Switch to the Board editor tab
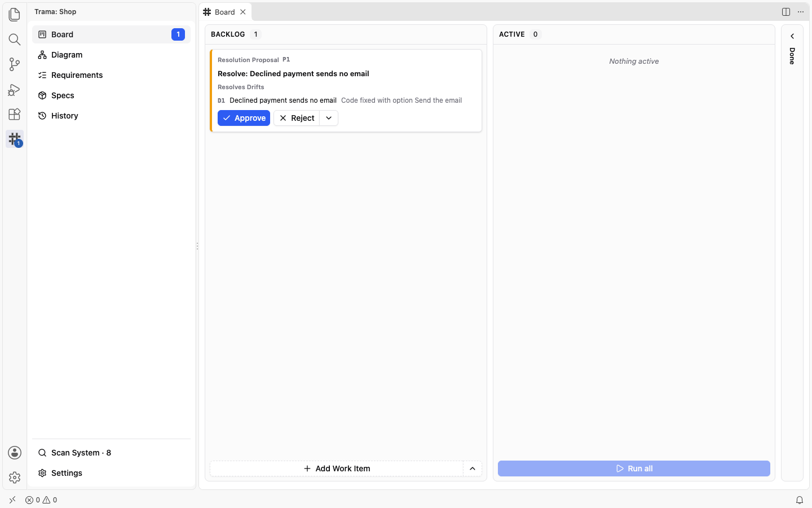The image size is (812, 508). pyautogui.click(x=224, y=12)
